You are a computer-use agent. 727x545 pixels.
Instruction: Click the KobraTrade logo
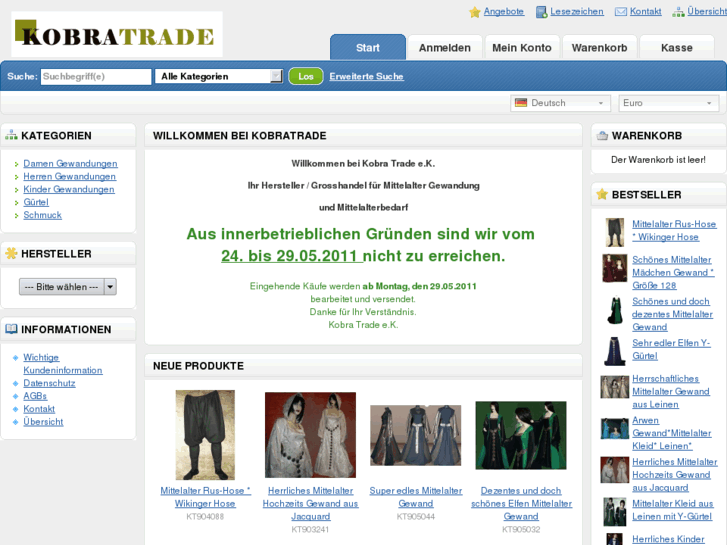(x=117, y=34)
